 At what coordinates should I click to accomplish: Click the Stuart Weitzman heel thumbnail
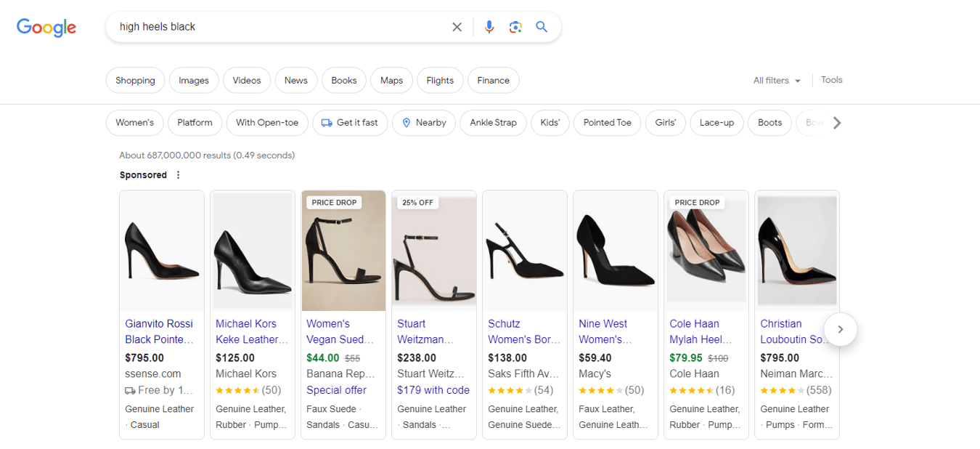click(433, 250)
